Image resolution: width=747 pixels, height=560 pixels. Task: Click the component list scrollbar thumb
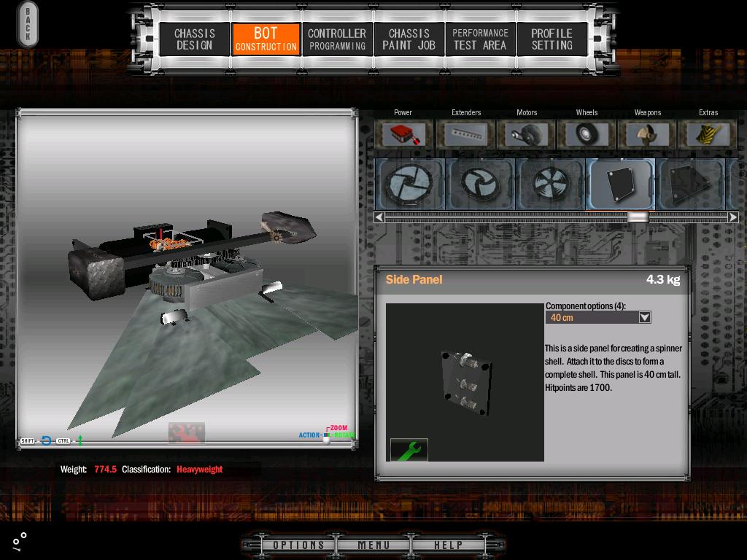638,217
